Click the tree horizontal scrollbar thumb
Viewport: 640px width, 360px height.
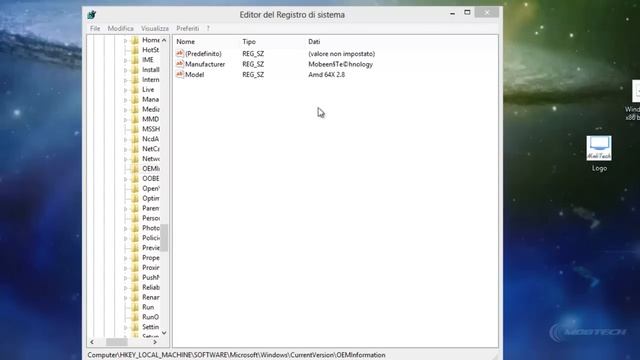[117, 342]
